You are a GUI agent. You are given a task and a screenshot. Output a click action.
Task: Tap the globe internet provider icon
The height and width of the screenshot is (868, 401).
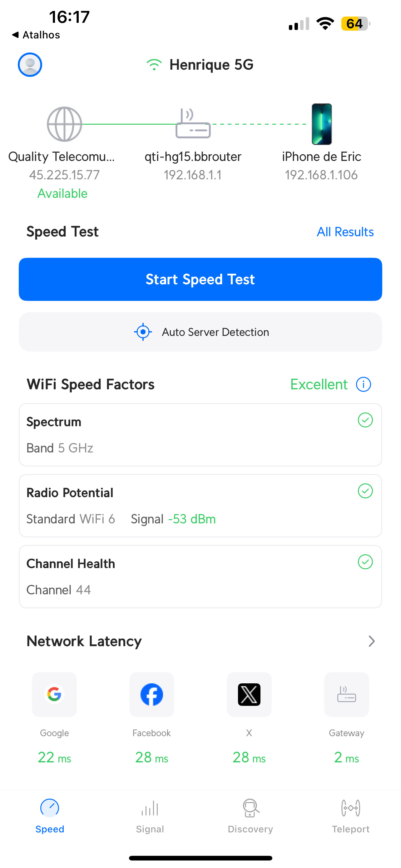click(64, 124)
